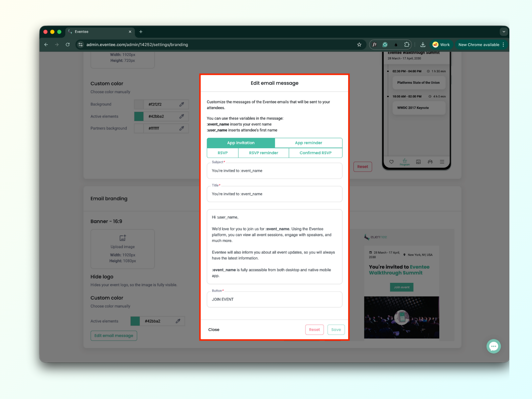Image resolution: width=532 pixels, height=399 pixels.
Task: Use eyedropper for Partners background color
Action: click(x=182, y=128)
